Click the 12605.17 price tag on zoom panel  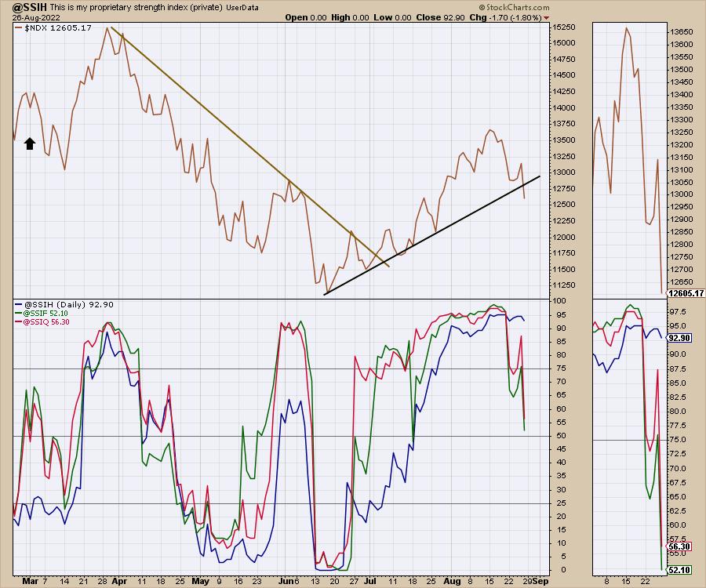[685, 293]
